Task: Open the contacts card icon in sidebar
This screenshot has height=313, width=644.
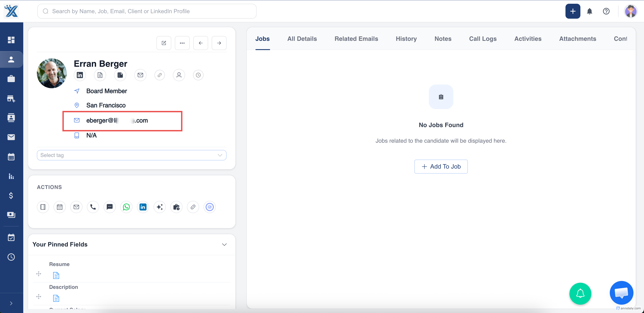Action: tap(11, 118)
